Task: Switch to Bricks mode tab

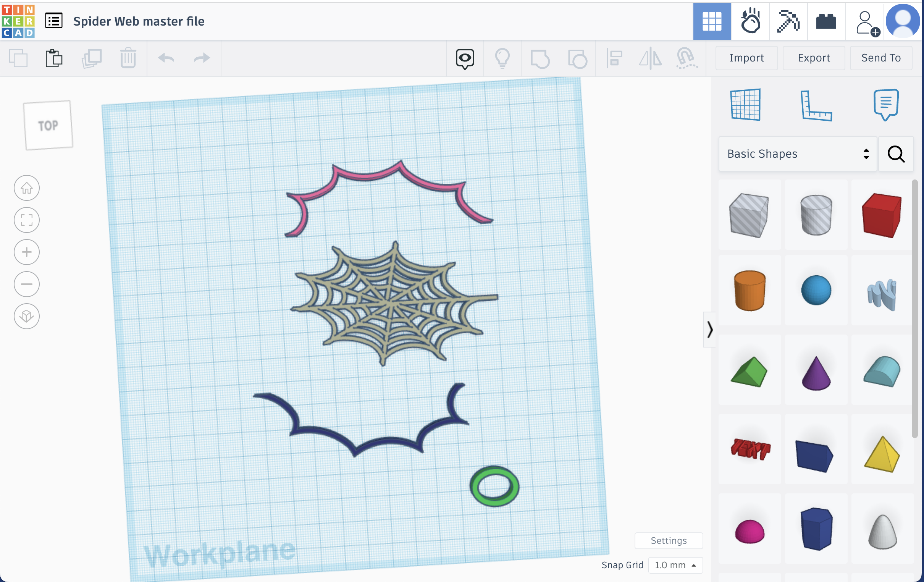Action: pos(826,21)
